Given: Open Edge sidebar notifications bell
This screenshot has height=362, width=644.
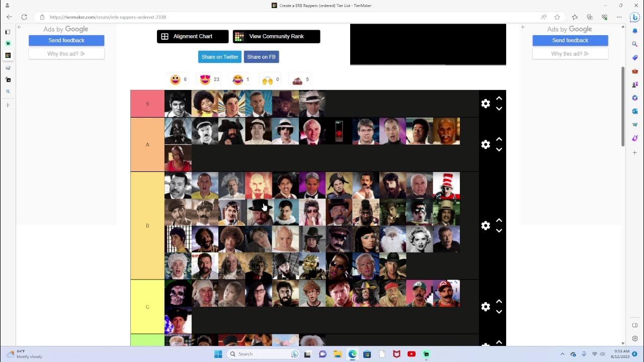Looking at the screenshot, I should click(635, 31).
